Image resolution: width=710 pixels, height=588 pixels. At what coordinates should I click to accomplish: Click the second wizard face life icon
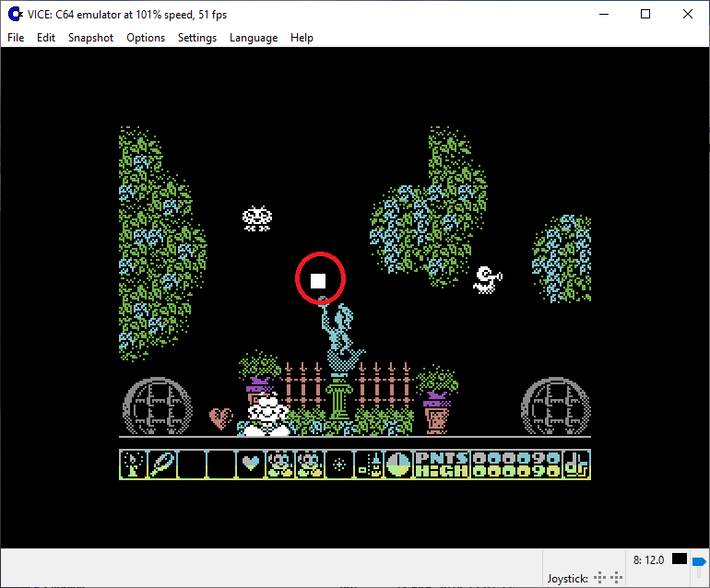pos(310,464)
